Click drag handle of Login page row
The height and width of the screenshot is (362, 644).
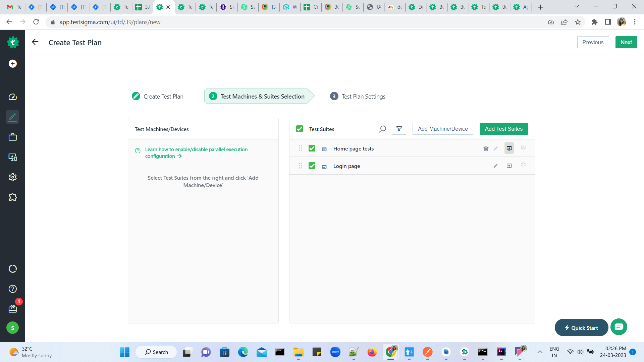click(x=300, y=166)
